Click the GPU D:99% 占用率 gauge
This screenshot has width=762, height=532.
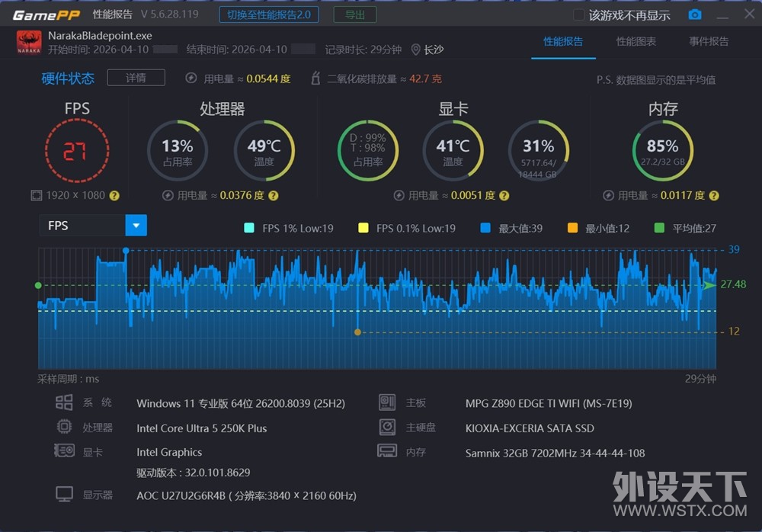[368, 151]
